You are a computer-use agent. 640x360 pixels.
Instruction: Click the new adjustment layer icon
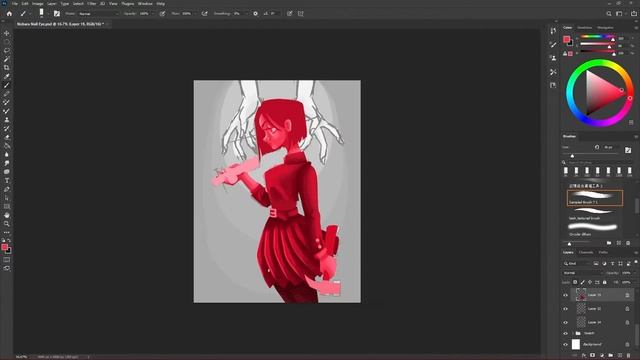[x=602, y=356]
